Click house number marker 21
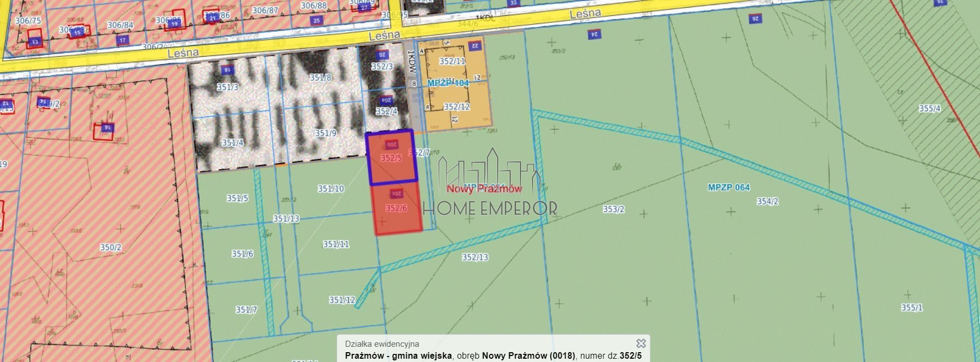The image size is (980, 362). [x=213, y=18]
